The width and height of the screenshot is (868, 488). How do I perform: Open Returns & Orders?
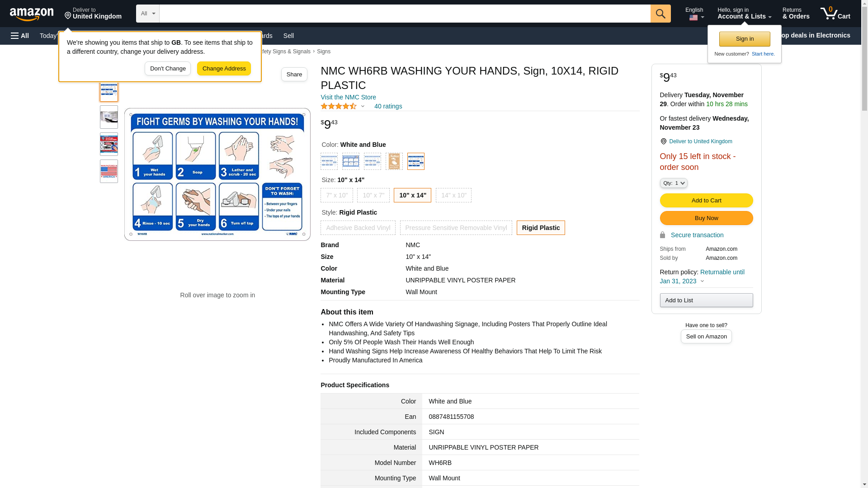796,14
